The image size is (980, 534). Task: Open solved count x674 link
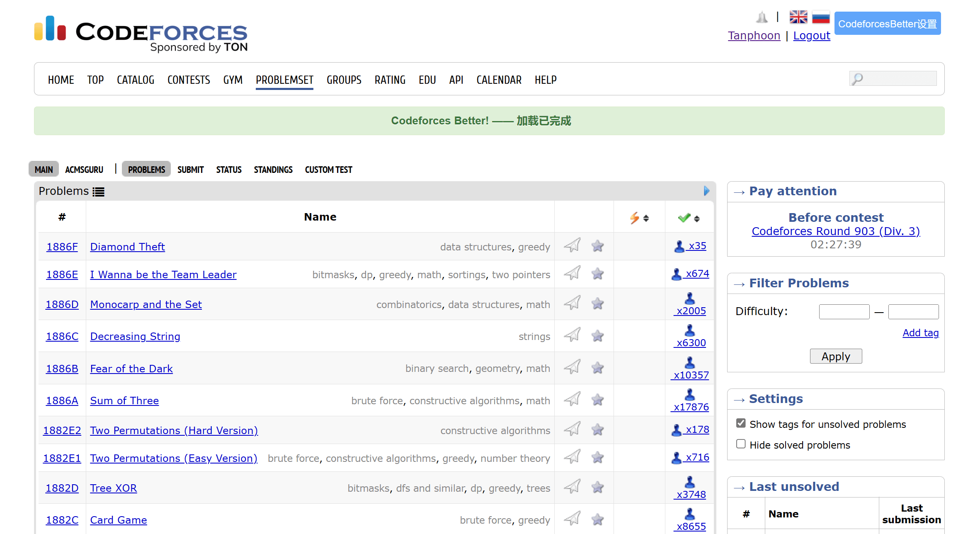point(690,274)
